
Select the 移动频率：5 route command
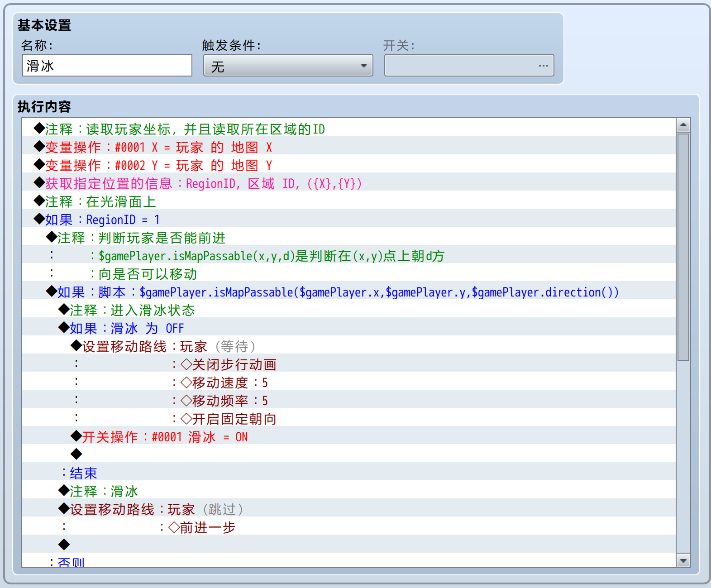click(x=348, y=399)
